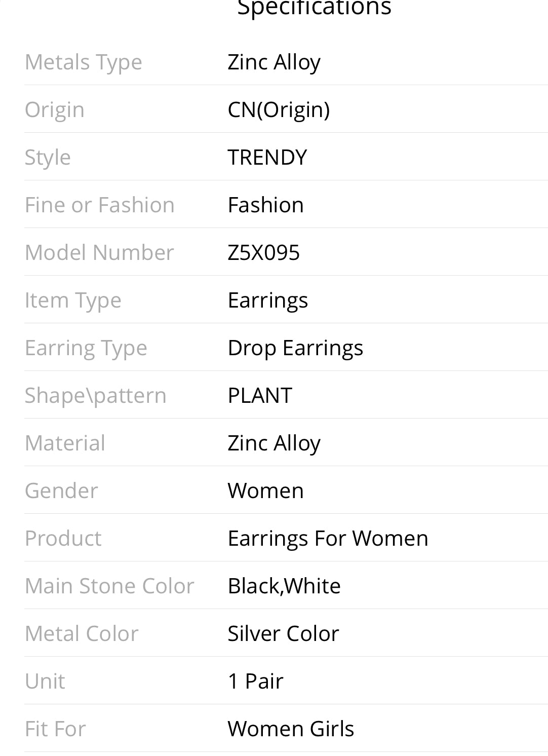This screenshot has height=756, width=548.
Task: Tap the Main Stone Color label
Action: click(109, 586)
